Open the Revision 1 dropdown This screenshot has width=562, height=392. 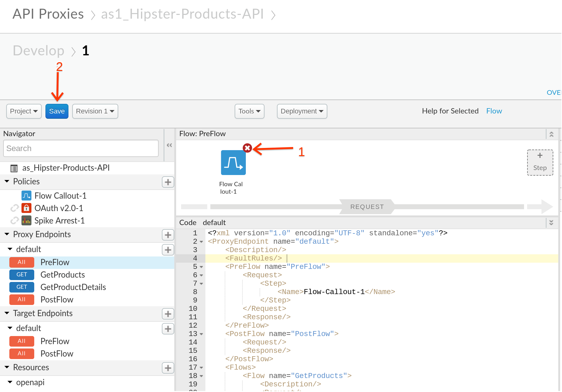point(95,111)
